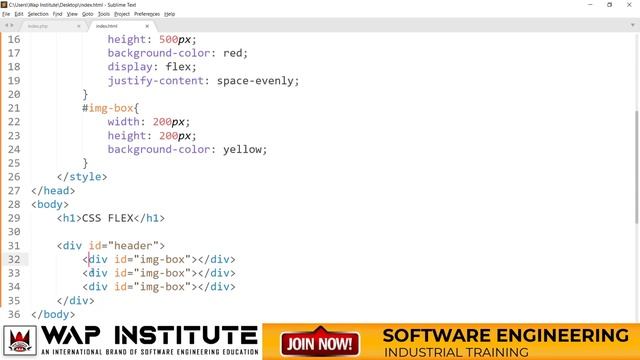This screenshot has width=640, height=360.
Task: Click the JOIN NOW! button
Action: coord(320,343)
